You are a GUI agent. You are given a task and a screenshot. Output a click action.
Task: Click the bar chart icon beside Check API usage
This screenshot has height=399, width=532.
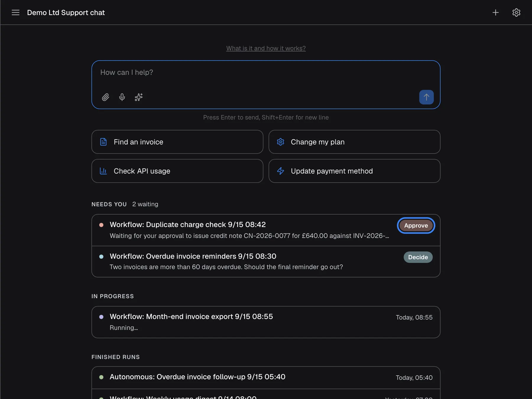103,171
